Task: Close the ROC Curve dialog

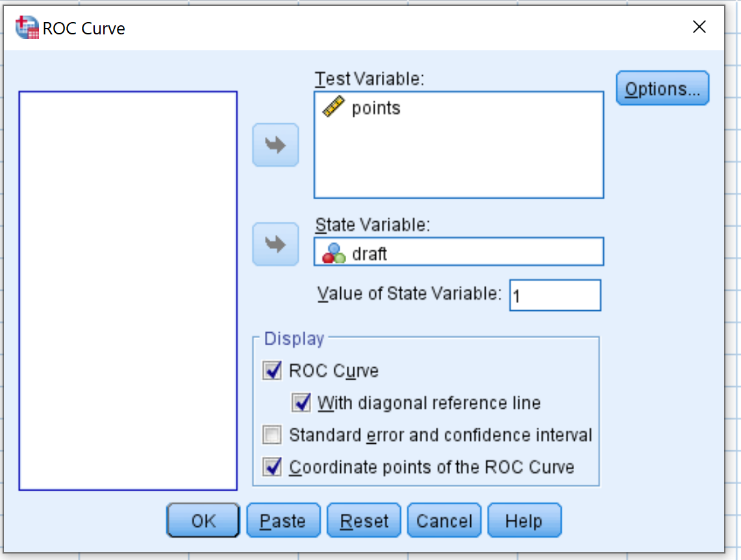Action: (699, 27)
